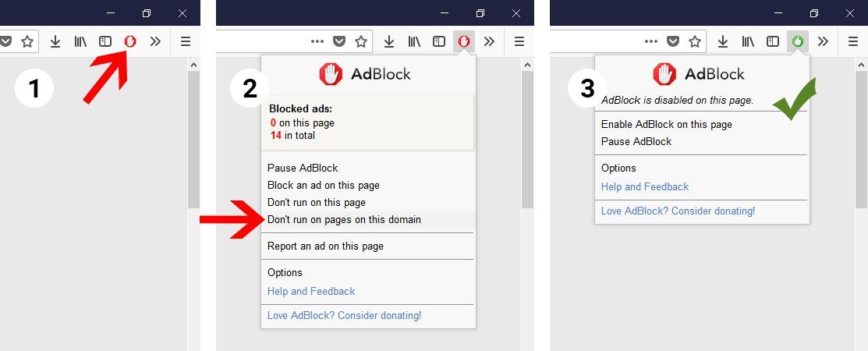This screenshot has width=868, height=351.
Task: Save to Pocket in panel 3 address bar
Action: [x=673, y=41]
